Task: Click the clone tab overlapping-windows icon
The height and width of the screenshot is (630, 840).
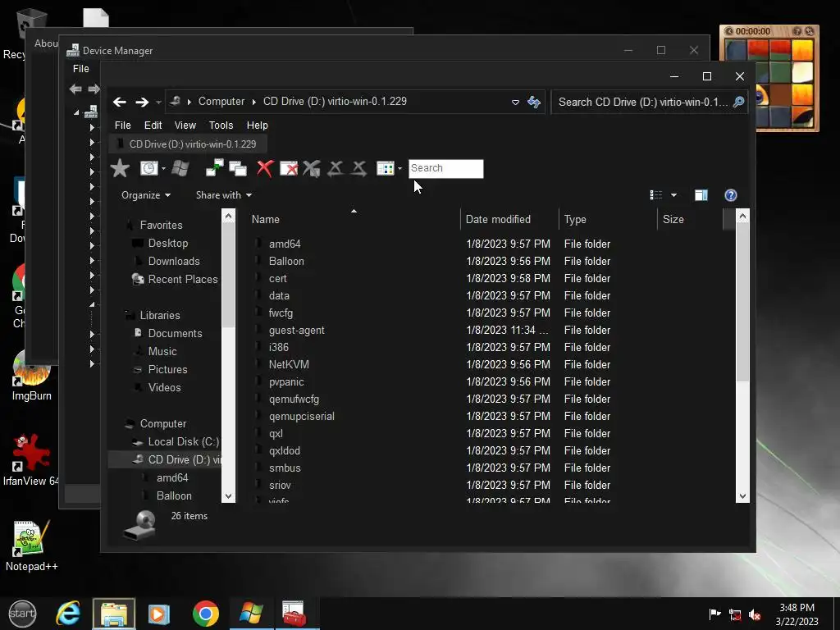Action: tap(238, 168)
